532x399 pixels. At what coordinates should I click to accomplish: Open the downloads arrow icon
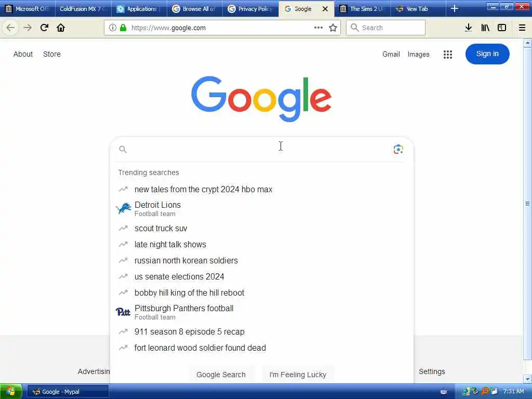[469, 28]
